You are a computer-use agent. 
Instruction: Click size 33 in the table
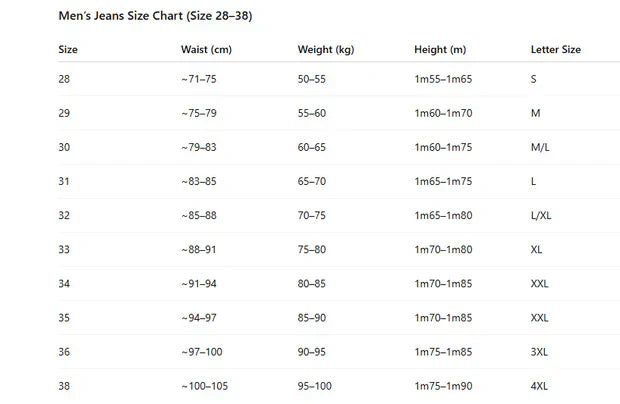64,249
